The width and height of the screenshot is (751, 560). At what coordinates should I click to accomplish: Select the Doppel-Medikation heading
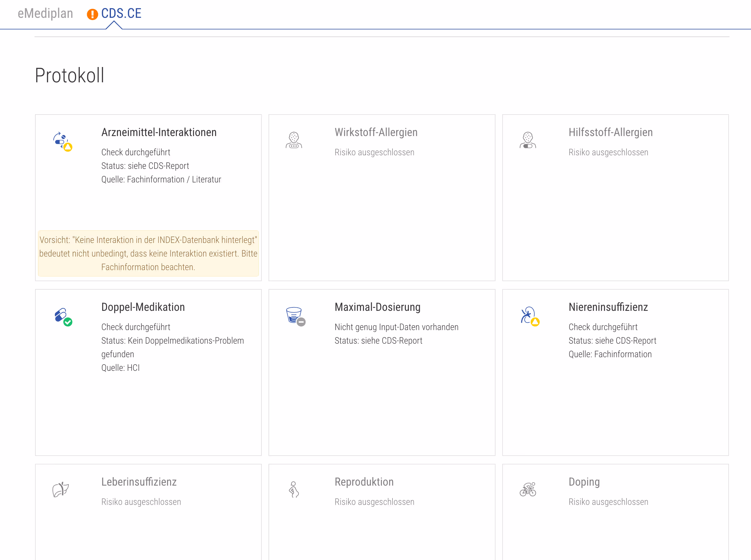tap(143, 307)
